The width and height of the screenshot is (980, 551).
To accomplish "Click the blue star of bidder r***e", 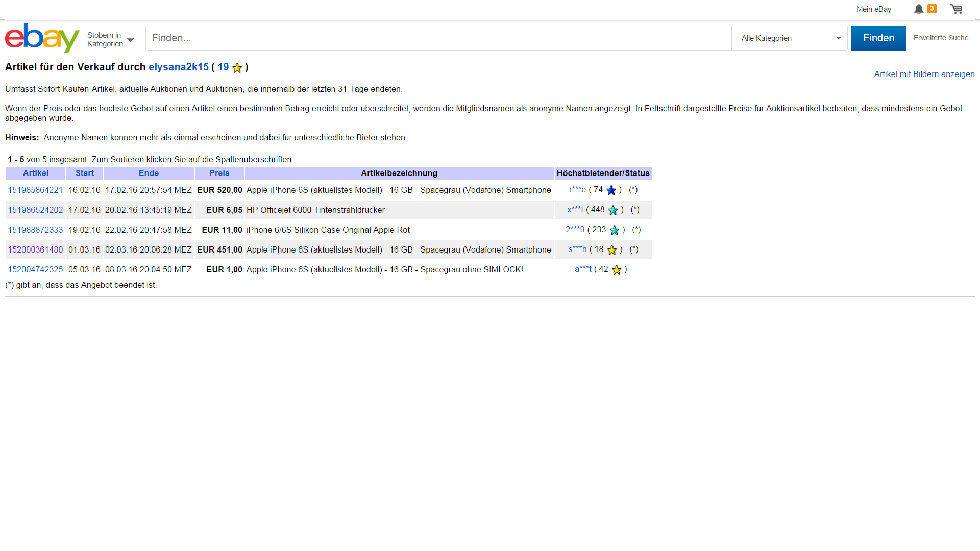I will 611,190.
